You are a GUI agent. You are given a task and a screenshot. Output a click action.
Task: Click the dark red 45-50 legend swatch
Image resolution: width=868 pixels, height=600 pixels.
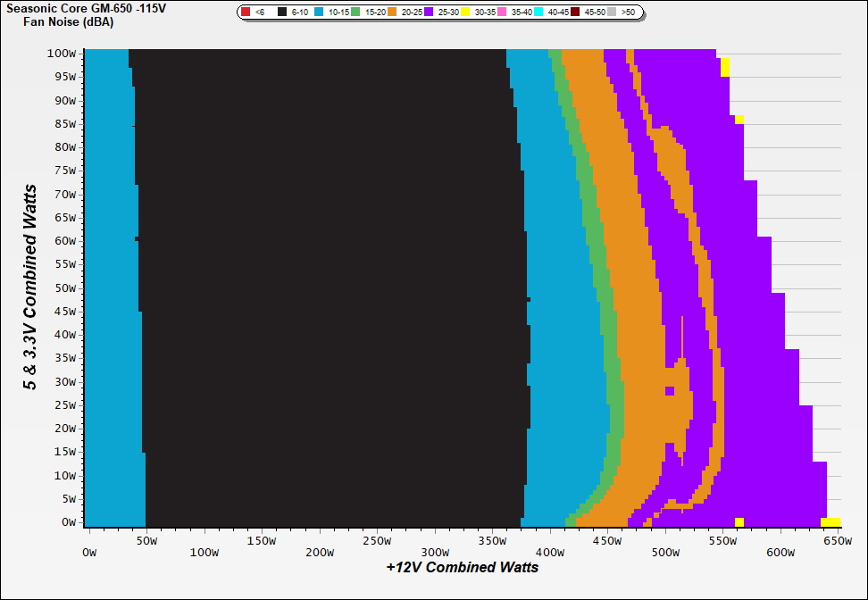click(575, 12)
